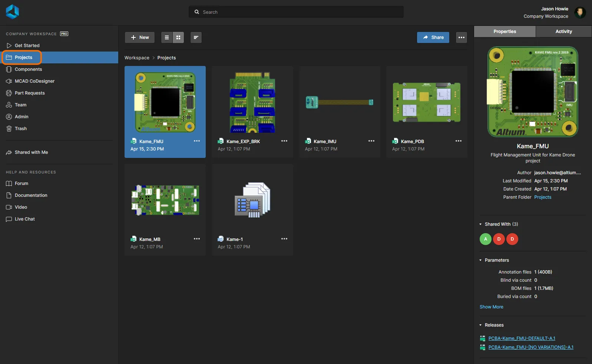Click the Kame_FMU project type icon

coord(133,141)
